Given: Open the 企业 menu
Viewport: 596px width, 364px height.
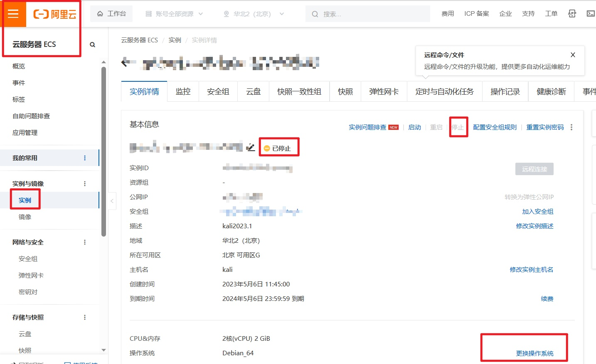Looking at the screenshot, I should pos(505,14).
